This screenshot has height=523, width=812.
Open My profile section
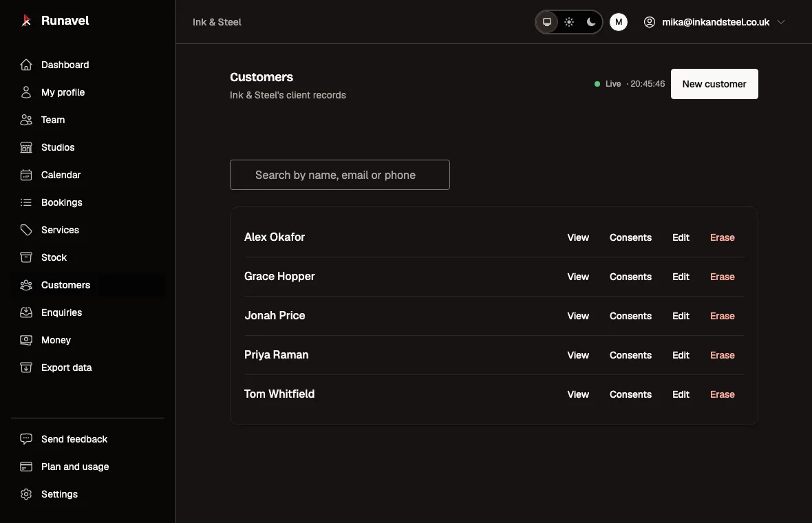[x=88, y=92]
